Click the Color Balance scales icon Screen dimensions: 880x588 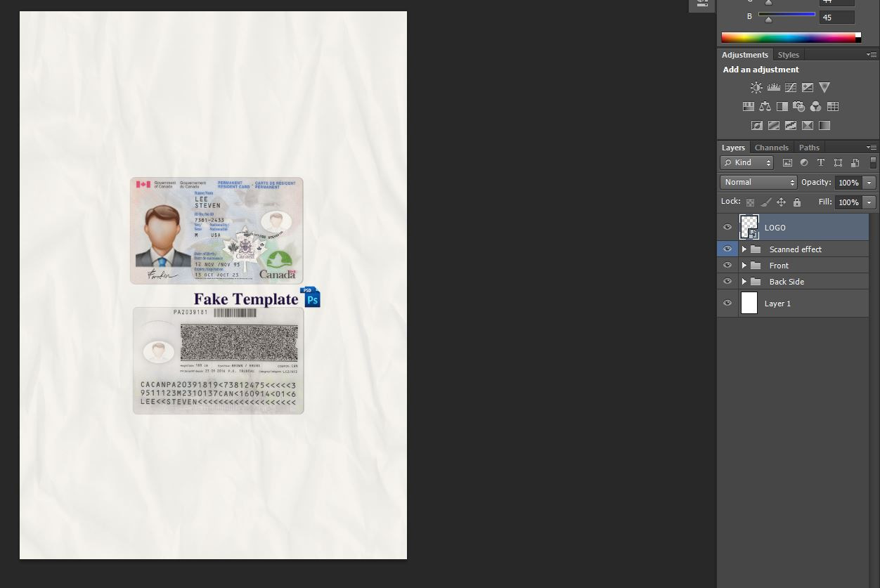tap(765, 107)
